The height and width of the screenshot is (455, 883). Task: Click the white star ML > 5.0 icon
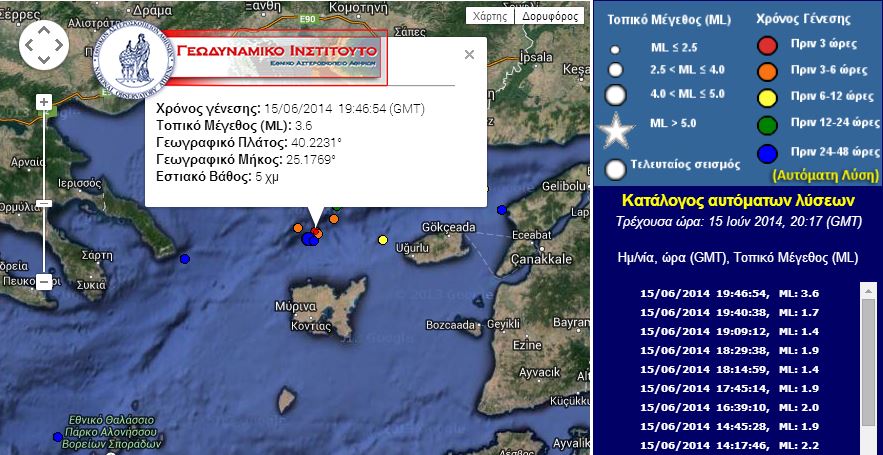pyautogui.click(x=616, y=130)
